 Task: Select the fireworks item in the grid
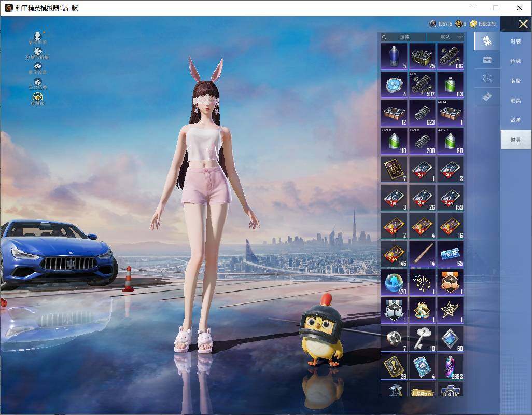point(422,282)
